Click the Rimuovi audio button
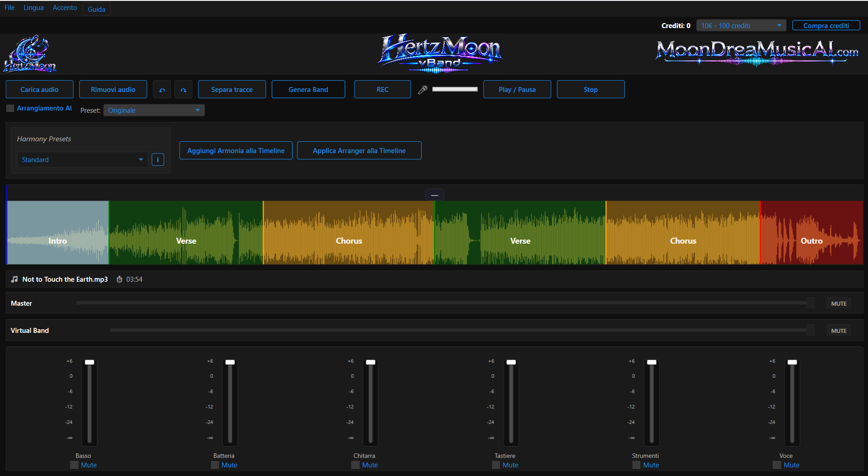Image resolution: width=868 pixels, height=476 pixels. pyautogui.click(x=113, y=90)
